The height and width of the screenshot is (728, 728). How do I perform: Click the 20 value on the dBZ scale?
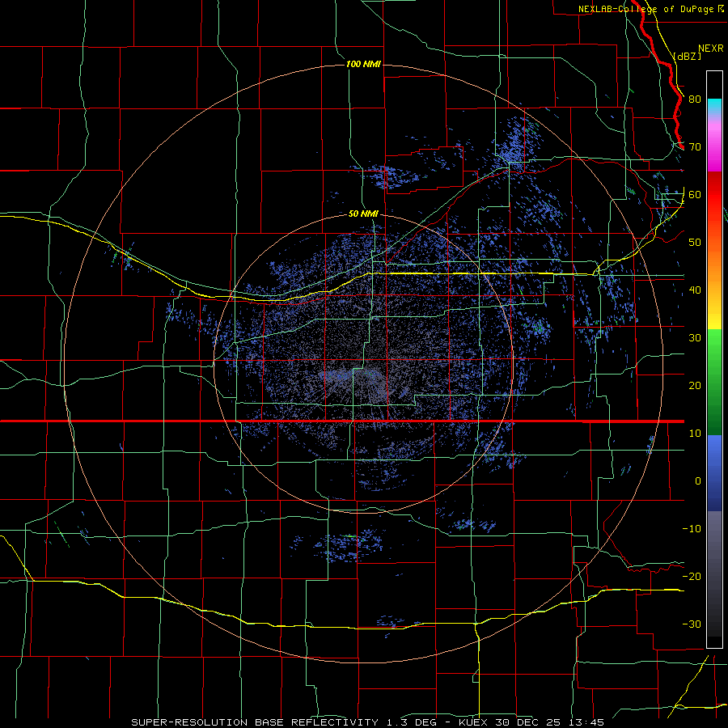pyautogui.click(x=695, y=386)
